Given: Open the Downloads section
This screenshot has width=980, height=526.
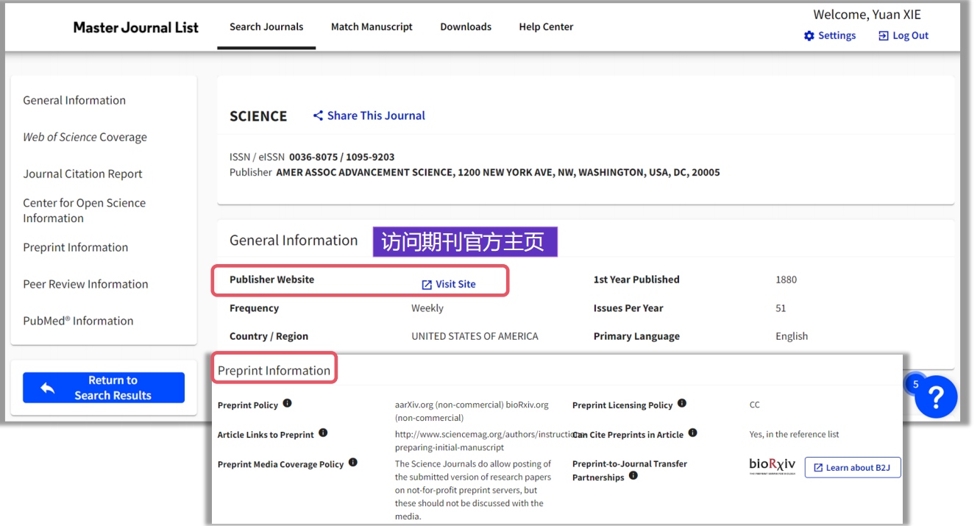Looking at the screenshot, I should (x=466, y=26).
